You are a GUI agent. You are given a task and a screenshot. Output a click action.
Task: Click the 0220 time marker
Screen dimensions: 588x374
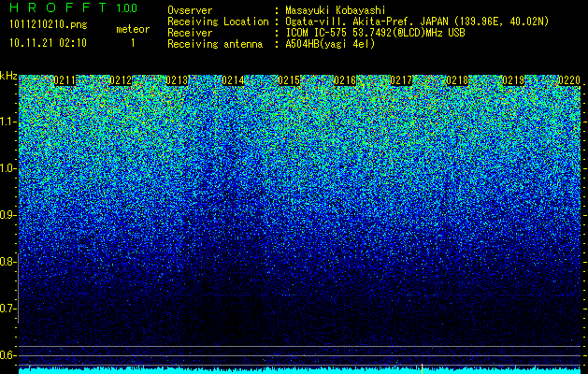pos(569,80)
